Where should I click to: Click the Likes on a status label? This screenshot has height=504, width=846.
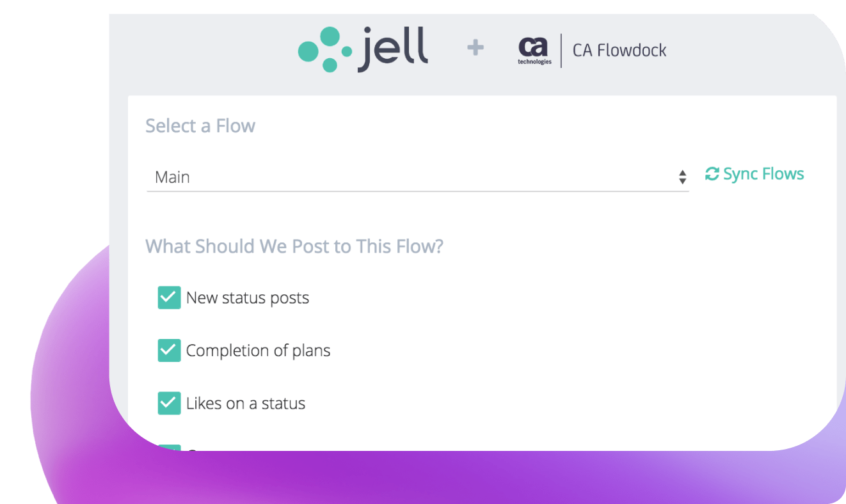point(246,404)
